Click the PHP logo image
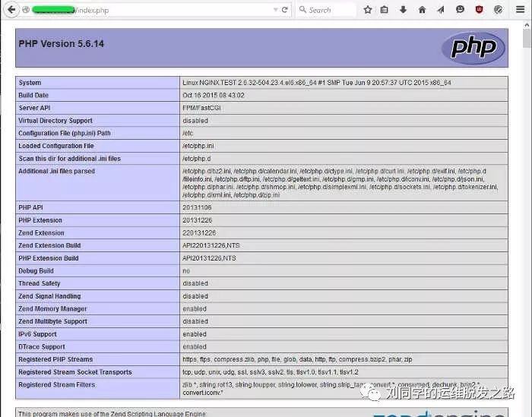 (x=473, y=48)
